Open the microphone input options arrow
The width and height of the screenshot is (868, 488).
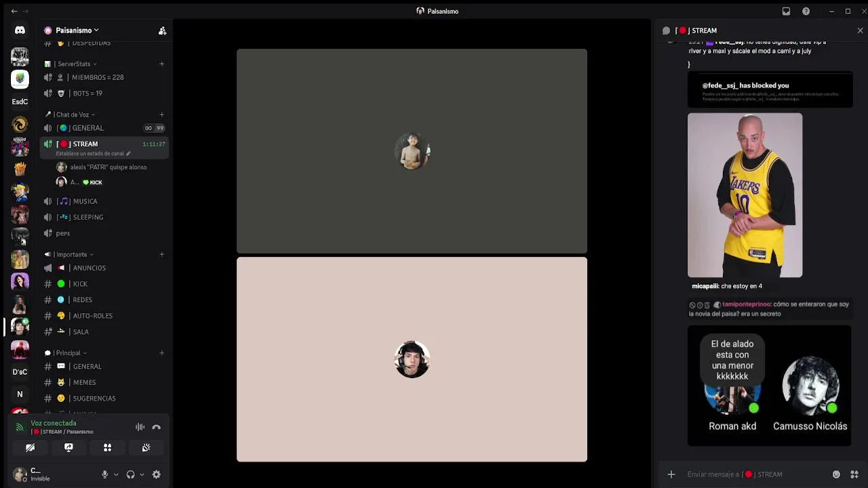click(116, 474)
